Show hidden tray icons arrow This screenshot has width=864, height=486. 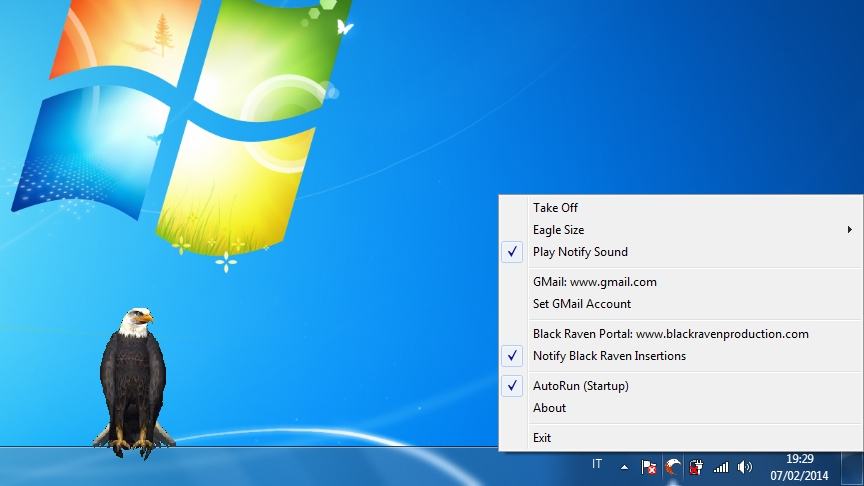click(x=624, y=467)
